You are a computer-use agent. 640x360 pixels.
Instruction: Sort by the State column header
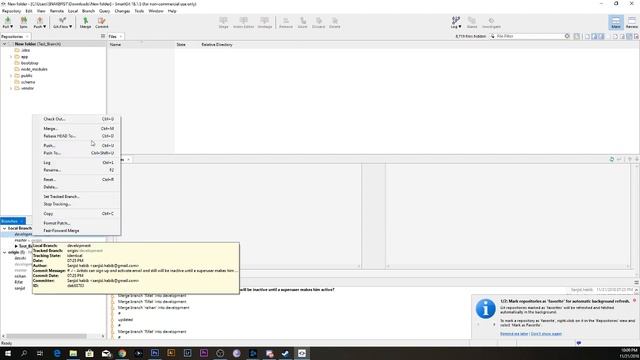(181, 44)
